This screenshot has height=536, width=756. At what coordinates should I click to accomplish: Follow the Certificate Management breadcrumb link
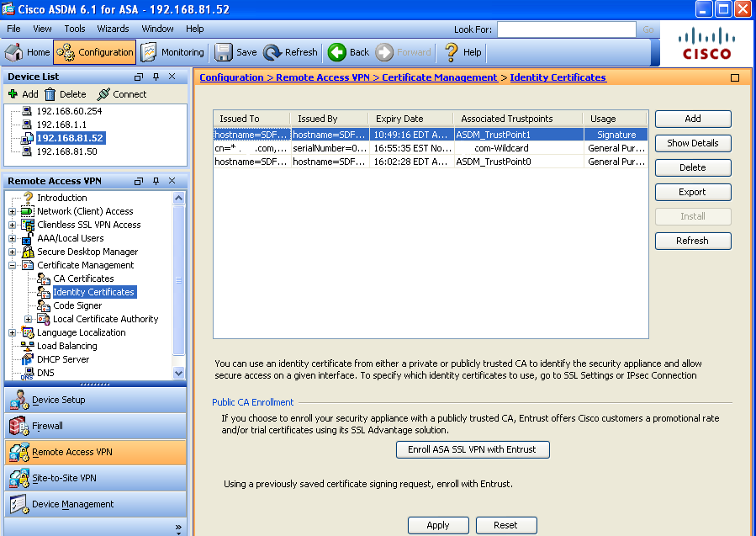[x=439, y=77]
